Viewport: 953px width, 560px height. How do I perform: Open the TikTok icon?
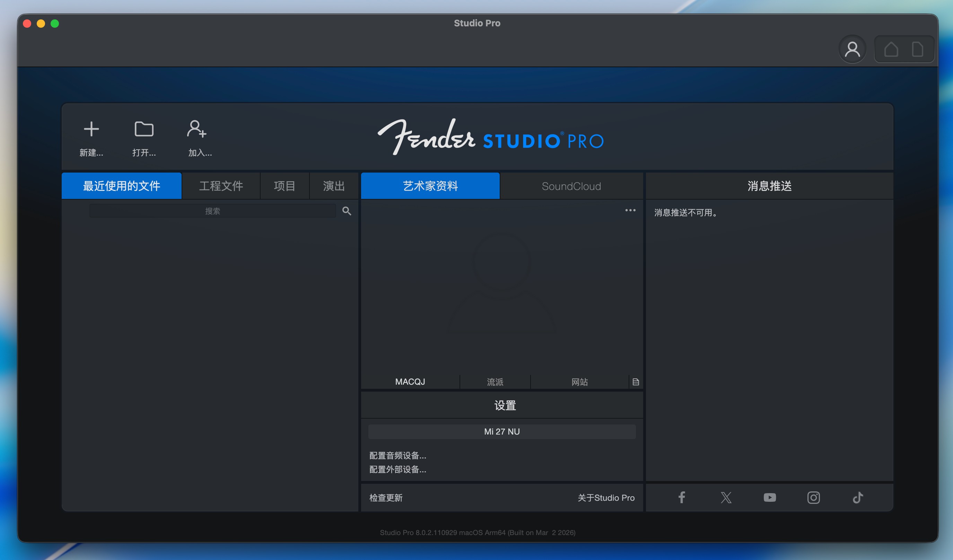coord(858,497)
